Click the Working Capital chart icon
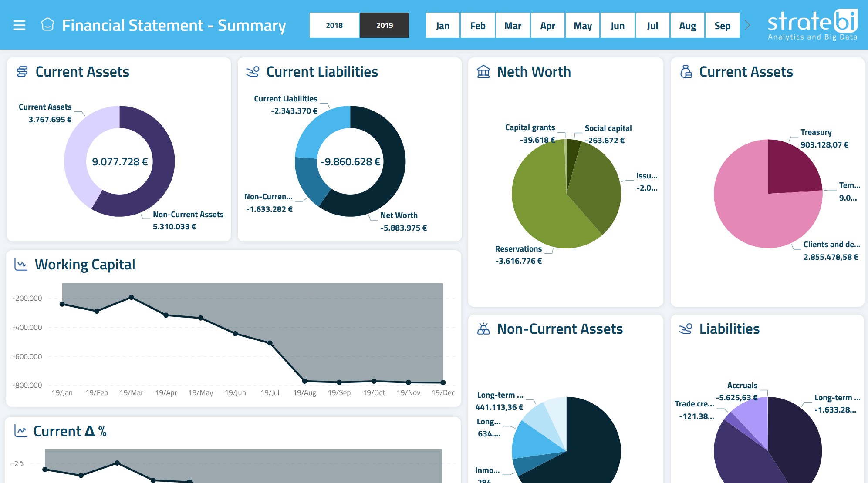The width and height of the screenshot is (868, 483). point(20,264)
